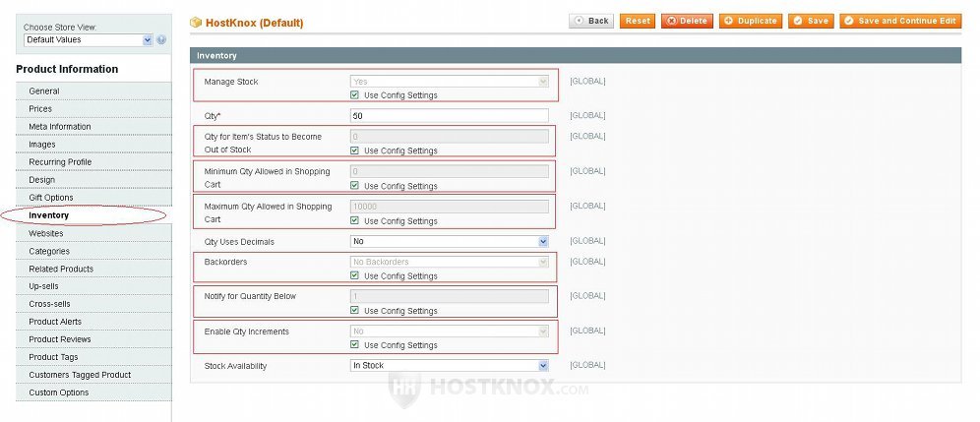
Task: Open the Recurring Profile tab
Action: [x=93, y=162]
